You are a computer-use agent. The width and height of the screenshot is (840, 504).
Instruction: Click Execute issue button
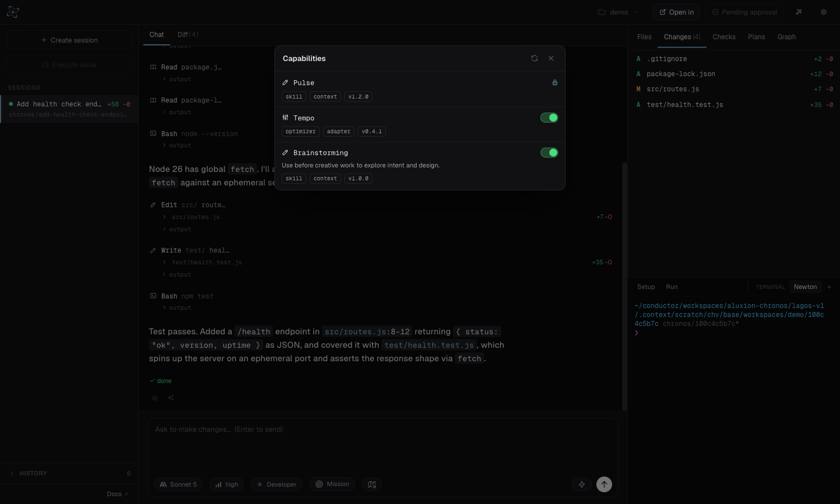69,65
